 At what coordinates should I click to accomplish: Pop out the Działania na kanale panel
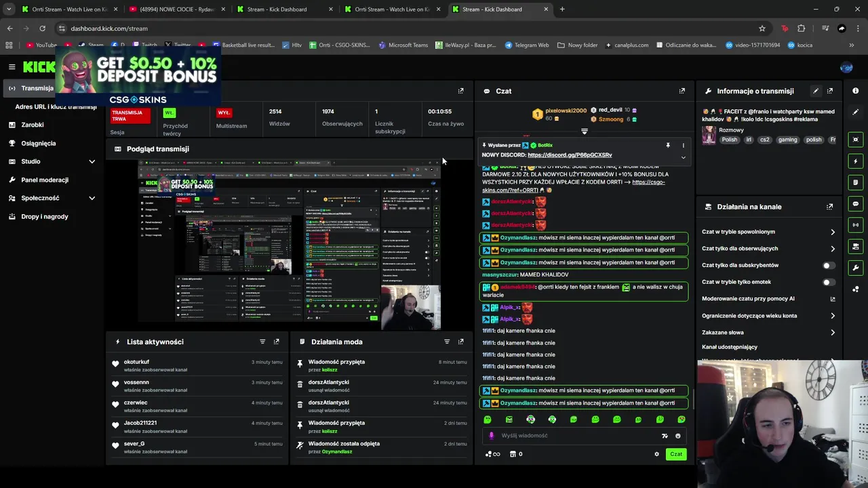click(x=830, y=207)
